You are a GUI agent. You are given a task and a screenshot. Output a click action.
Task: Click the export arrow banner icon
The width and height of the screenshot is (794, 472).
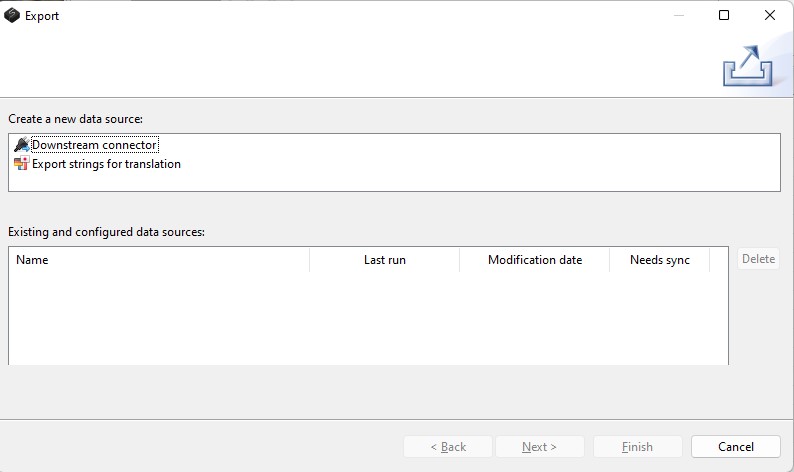[x=748, y=67]
